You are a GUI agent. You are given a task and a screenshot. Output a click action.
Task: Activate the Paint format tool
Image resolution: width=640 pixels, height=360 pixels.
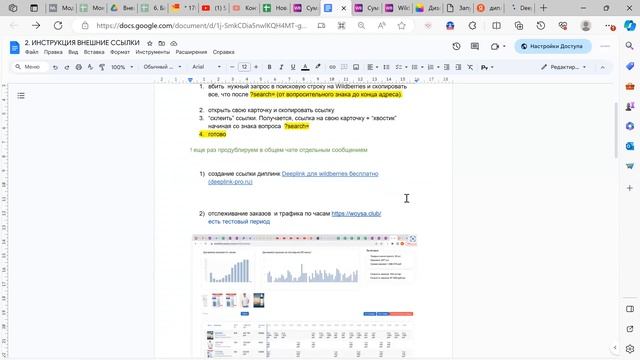(x=102, y=67)
